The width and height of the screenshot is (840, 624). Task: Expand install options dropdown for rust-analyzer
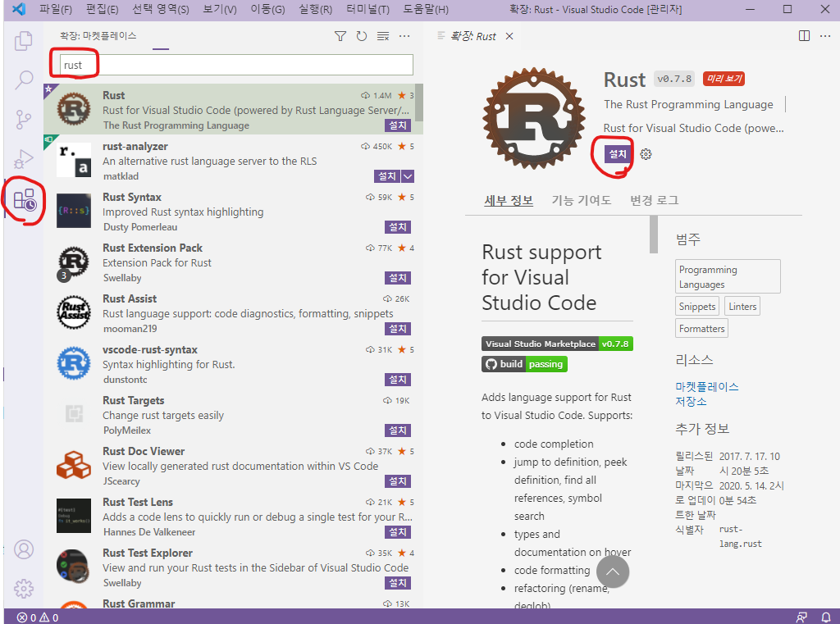pos(408,176)
